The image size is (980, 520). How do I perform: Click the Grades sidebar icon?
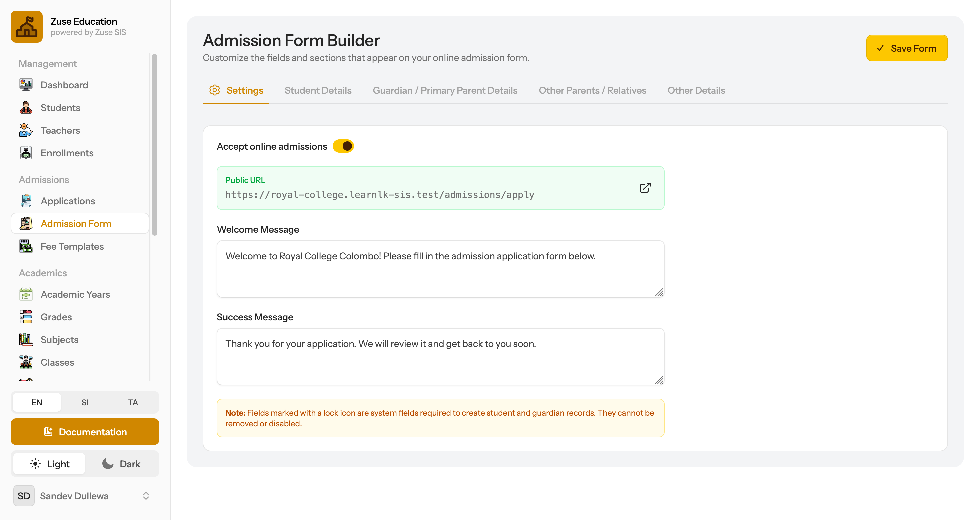coord(26,317)
